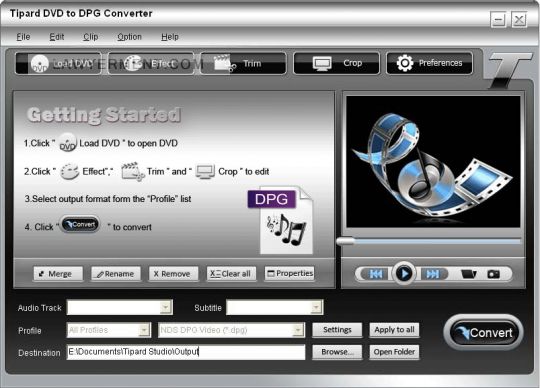Minimize the Tipard converter window

click(x=498, y=20)
